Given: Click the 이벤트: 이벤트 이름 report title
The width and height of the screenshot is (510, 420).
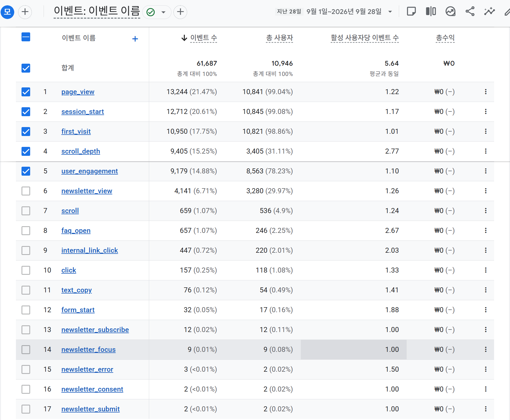Looking at the screenshot, I should pos(97,11).
